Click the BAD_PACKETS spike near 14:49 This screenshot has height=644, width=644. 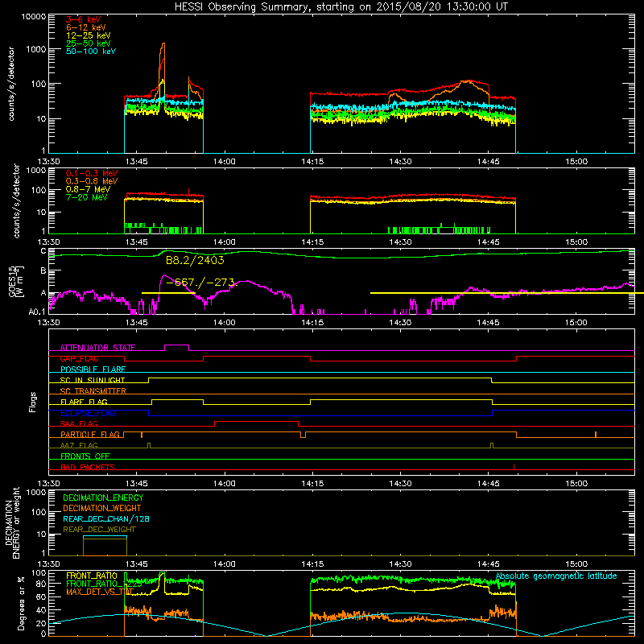pyautogui.click(x=514, y=467)
